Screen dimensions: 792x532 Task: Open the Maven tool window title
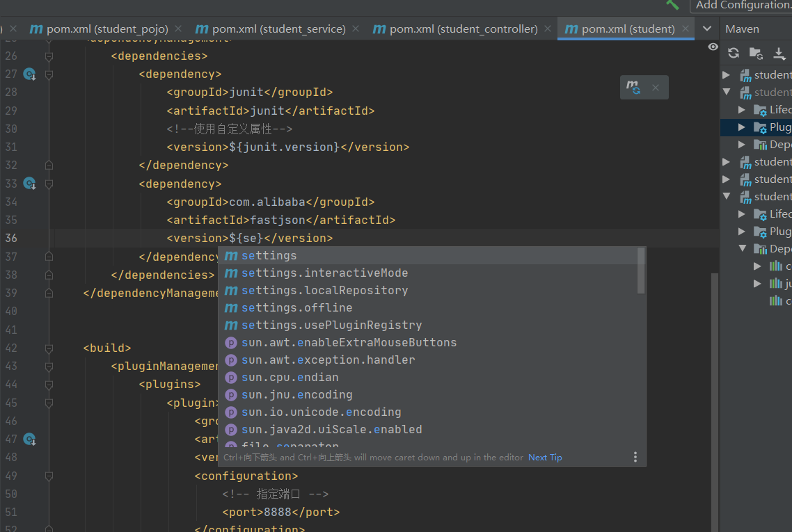742,29
